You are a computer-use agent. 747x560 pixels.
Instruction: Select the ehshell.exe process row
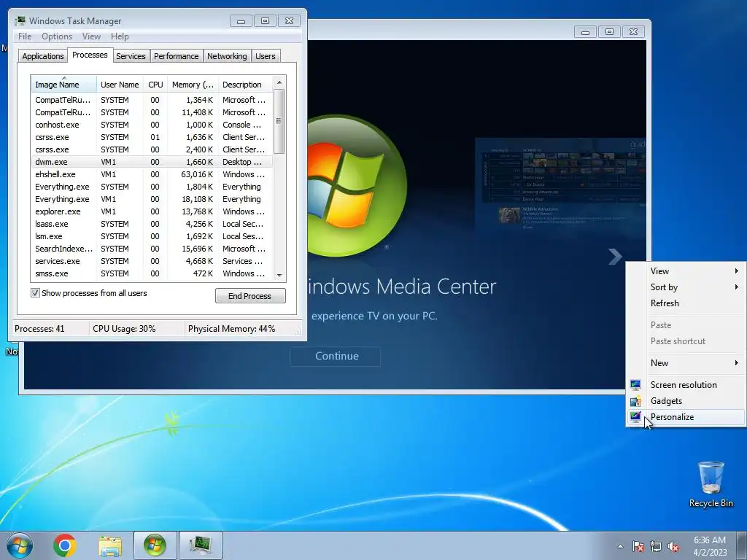coord(152,174)
